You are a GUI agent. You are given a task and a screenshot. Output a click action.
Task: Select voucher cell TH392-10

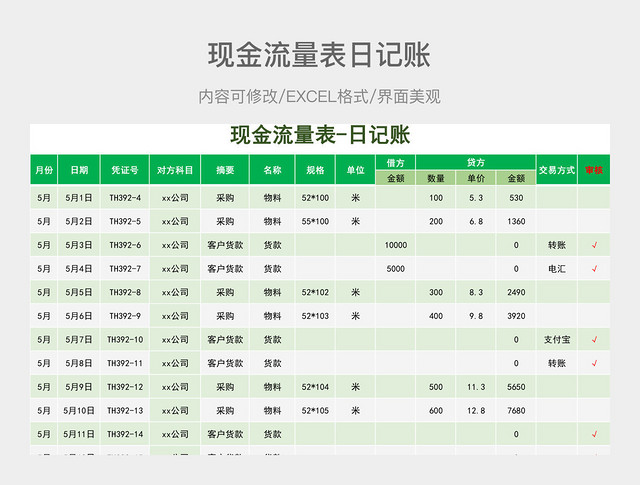point(125,340)
